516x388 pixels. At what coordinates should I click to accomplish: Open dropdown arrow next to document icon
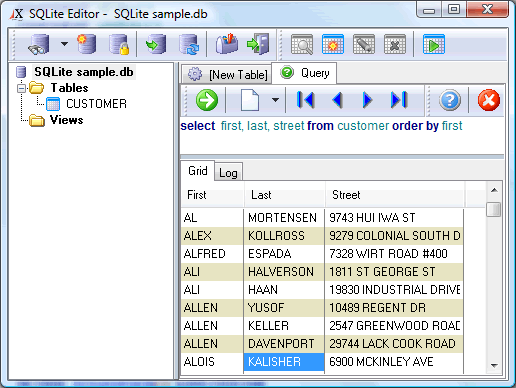pyautogui.click(x=275, y=99)
